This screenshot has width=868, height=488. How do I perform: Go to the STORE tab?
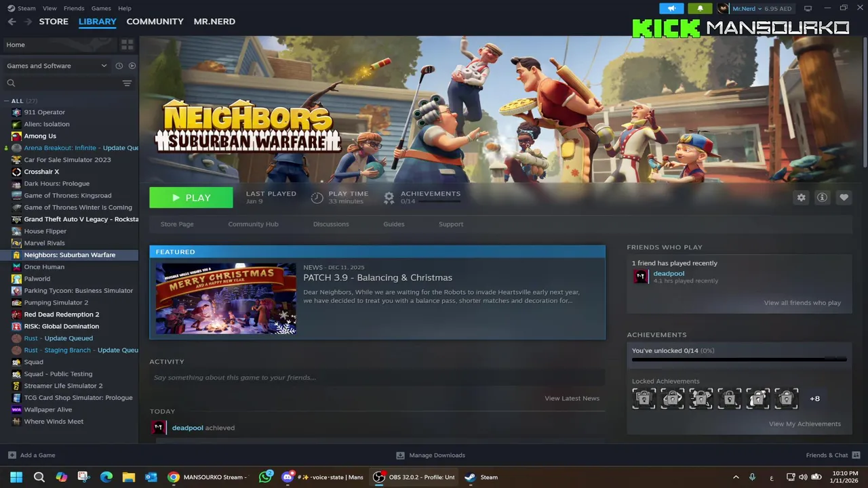[x=54, y=22]
